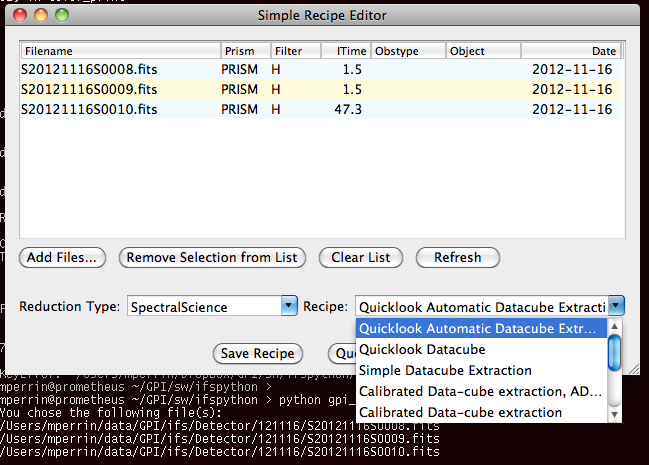This screenshot has height=465, width=649.
Task: Sort by Filename column header
Action: tap(118, 51)
